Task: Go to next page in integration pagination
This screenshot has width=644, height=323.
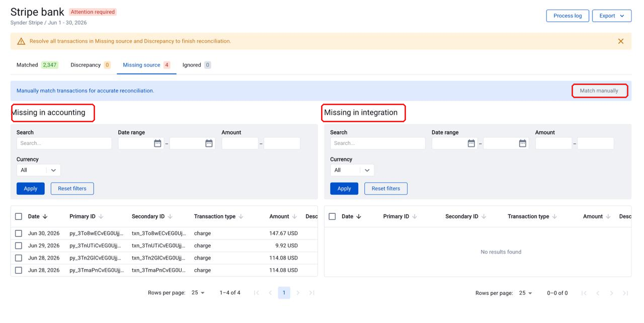Action: click(x=612, y=293)
